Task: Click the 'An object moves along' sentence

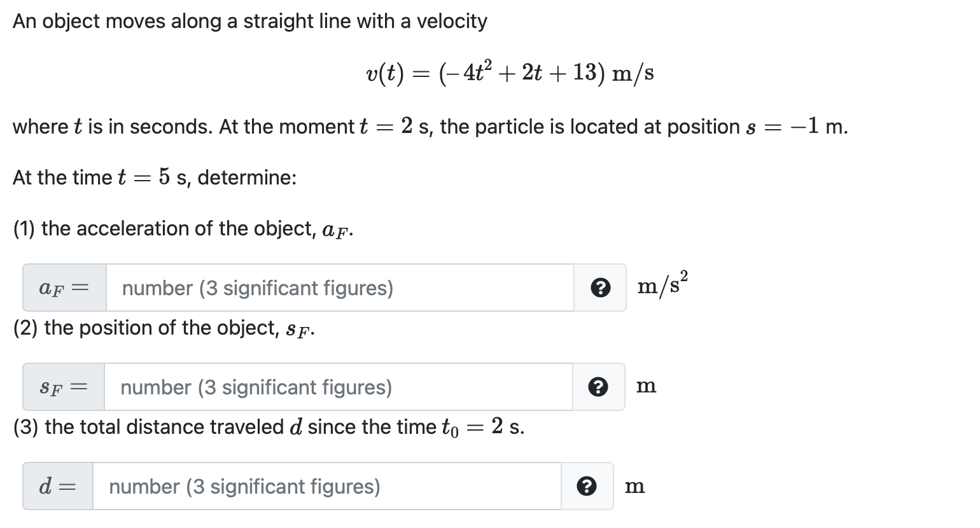Action: (x=249, y=22)
